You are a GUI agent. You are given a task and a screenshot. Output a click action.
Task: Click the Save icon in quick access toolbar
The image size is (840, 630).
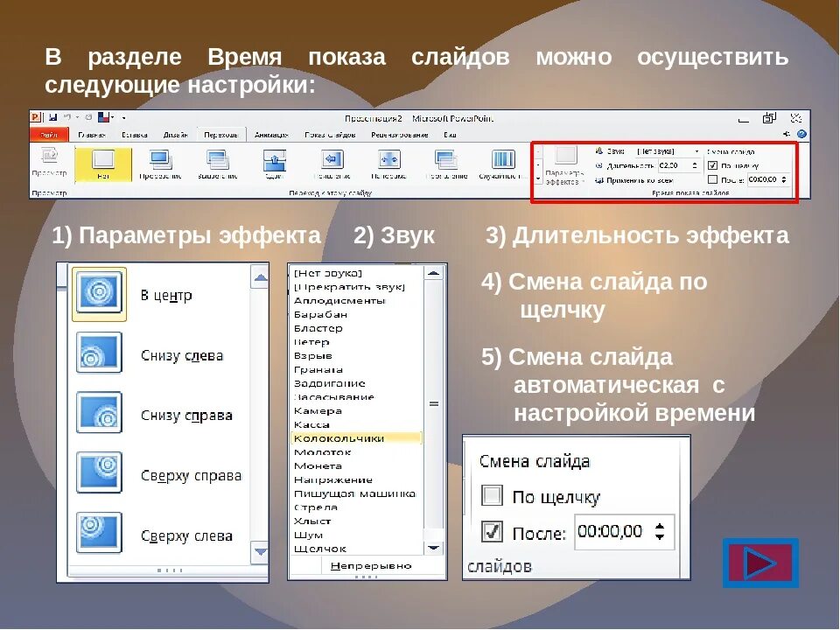coord(52,117)
